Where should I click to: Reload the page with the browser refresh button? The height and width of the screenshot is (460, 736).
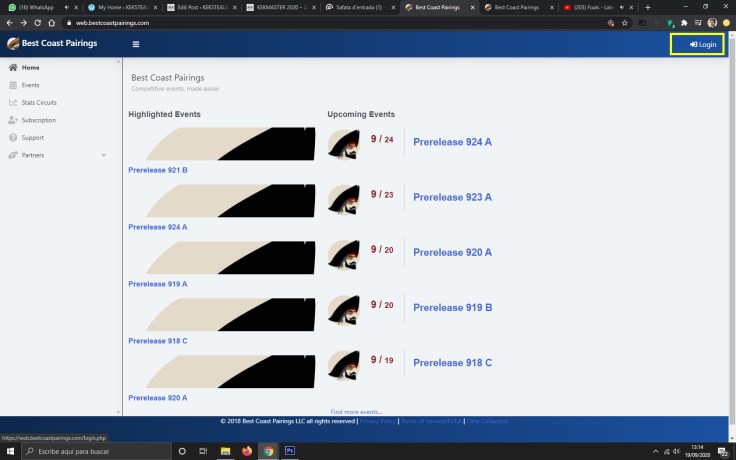[x=38, y=22]
